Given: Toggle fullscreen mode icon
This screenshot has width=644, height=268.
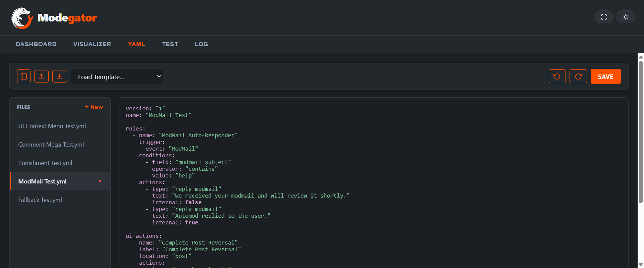Looking at the screenshot, I should [x=604, y=17].
